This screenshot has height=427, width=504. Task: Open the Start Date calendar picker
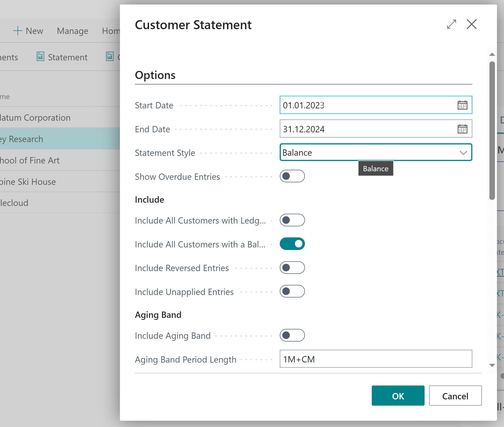(x=462, y=105)
